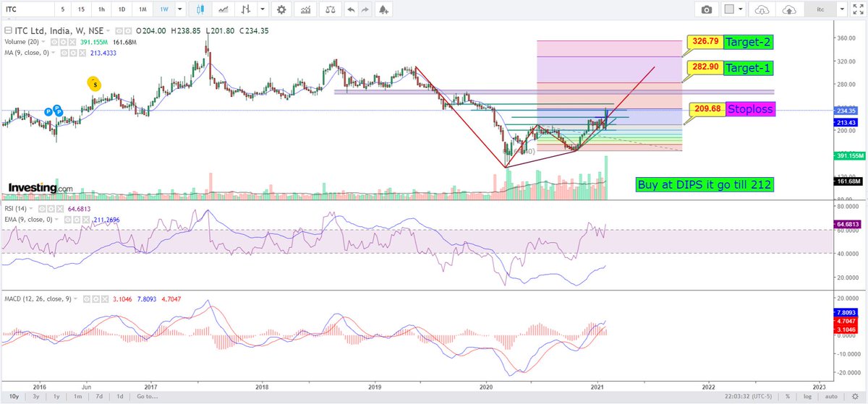Toggle fullscreen mode icon
Viewport: 868px width, 404px height.
point(859,9)
